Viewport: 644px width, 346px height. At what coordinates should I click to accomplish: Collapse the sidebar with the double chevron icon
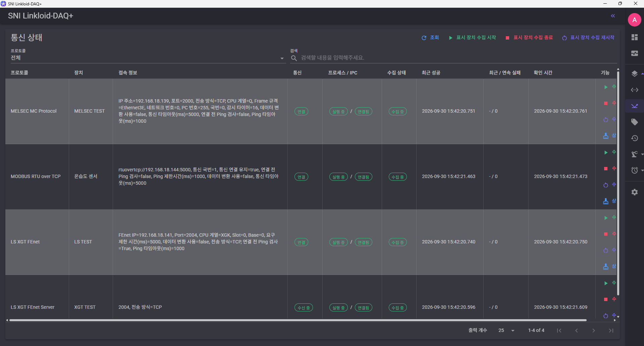[613, 16]
